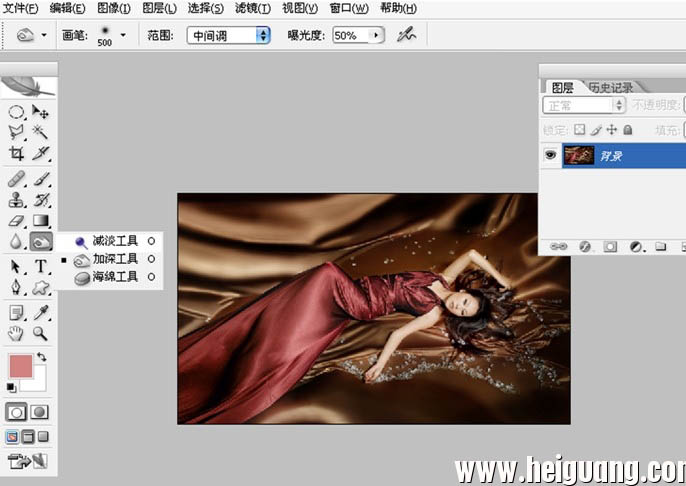Select the Magic Wand tool

tap(41, 131)
